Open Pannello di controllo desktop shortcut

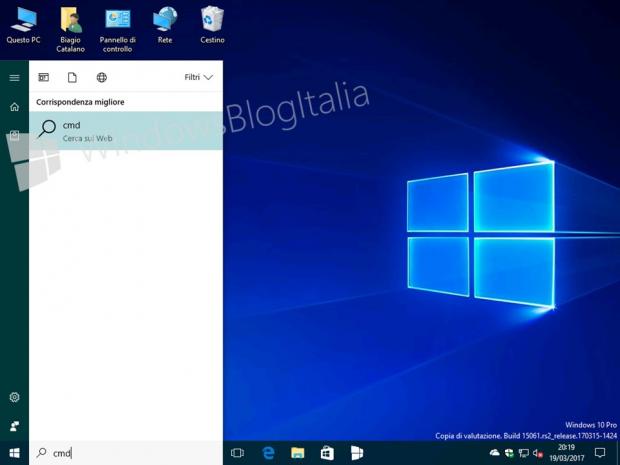[117, 20]
